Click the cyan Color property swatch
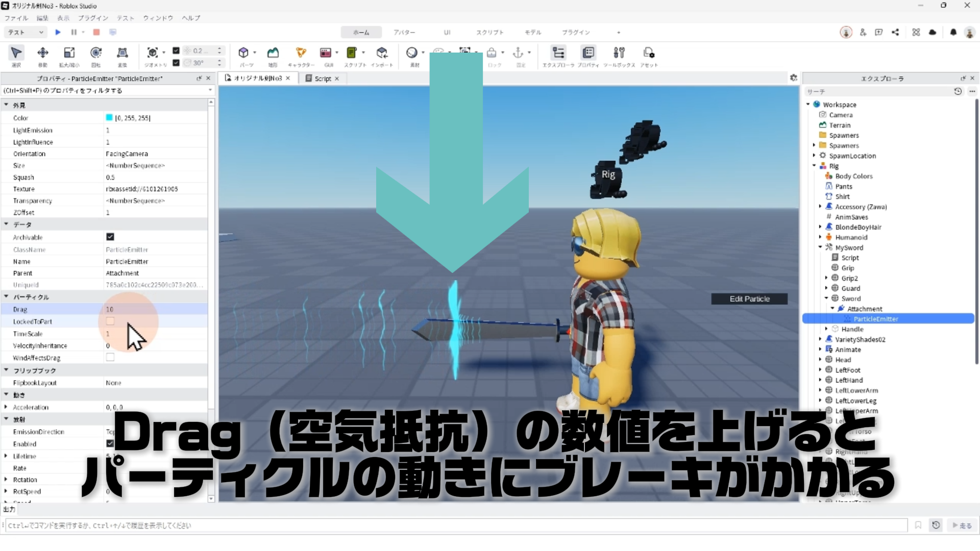Image resolution: width=980 pixels, height=551 pixels. point(109,118)
